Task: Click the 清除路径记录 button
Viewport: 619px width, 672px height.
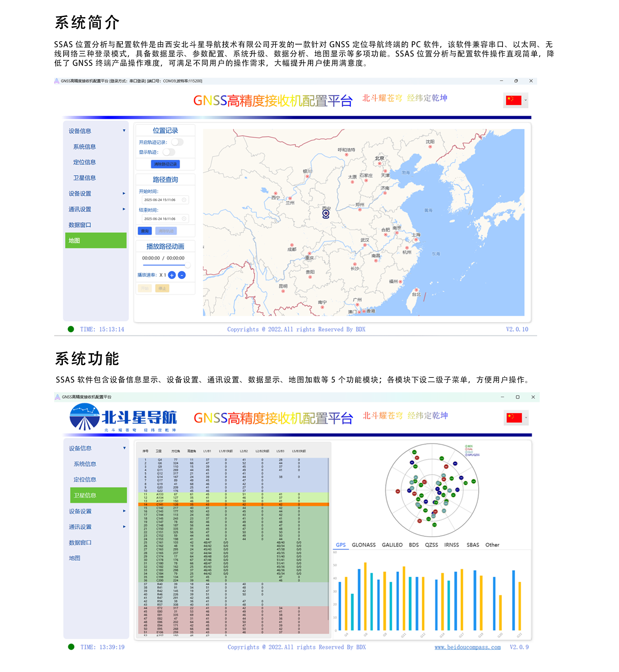Action: pyautogui.click(x=165, y=164)
